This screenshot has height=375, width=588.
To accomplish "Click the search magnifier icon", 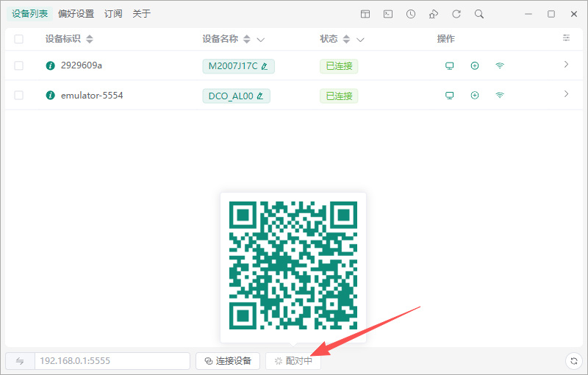I will tap(479, 14).
